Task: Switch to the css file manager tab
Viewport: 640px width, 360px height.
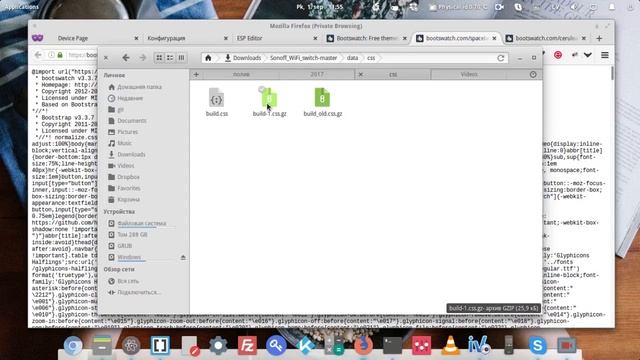Action: [393, 74]
